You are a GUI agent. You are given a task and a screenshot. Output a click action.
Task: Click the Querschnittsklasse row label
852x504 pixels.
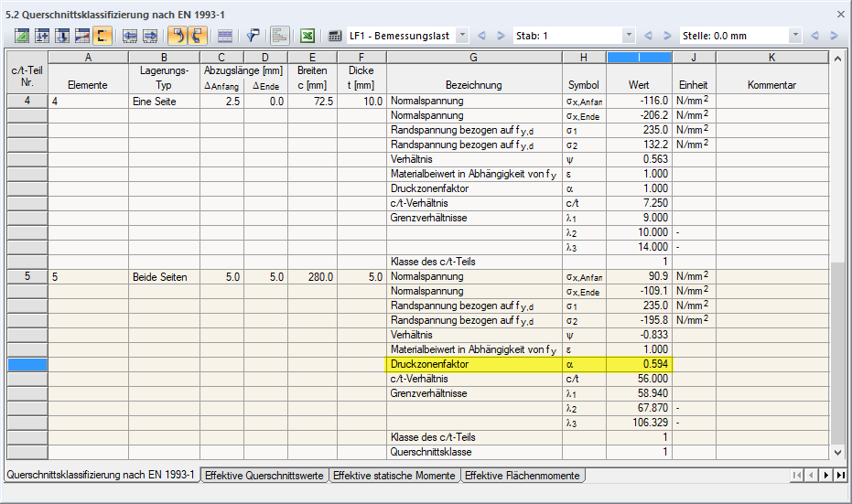(x=431, y=451)
